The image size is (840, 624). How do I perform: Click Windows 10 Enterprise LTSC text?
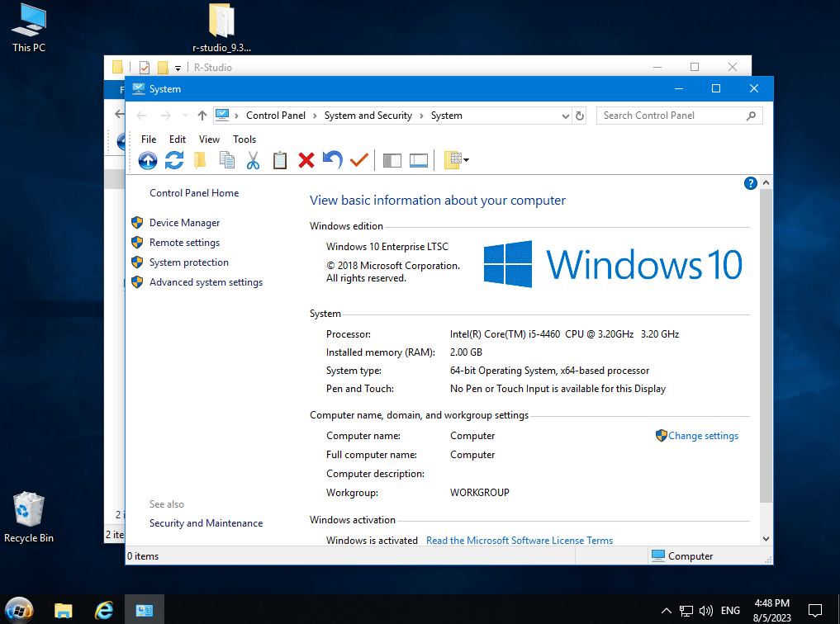(x=387, y=247)
